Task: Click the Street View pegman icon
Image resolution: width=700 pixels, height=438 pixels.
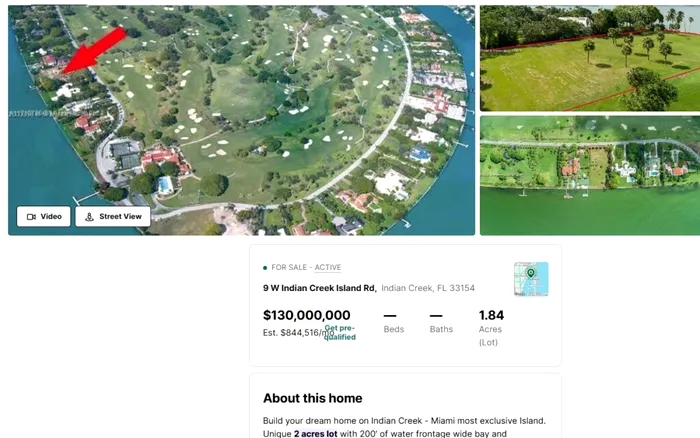Action: (89, 217)
